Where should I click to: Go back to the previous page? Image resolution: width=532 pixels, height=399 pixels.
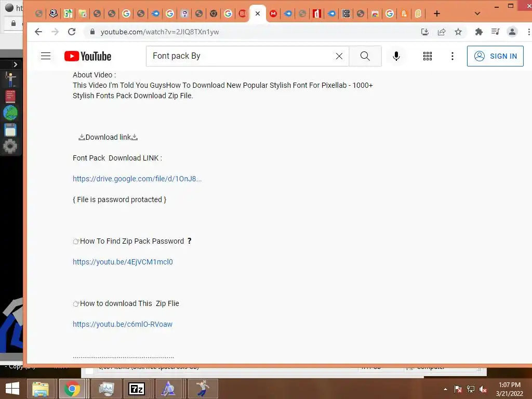point(38,32)
